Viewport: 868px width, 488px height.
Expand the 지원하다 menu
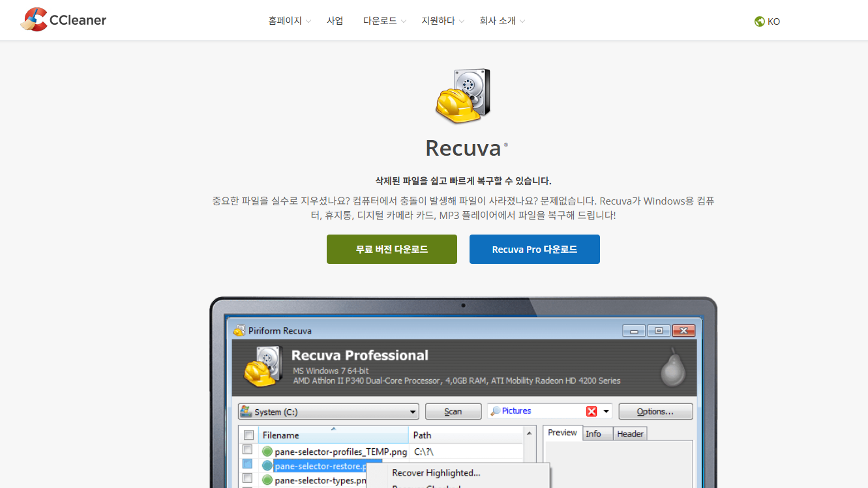tap(443, 21)
